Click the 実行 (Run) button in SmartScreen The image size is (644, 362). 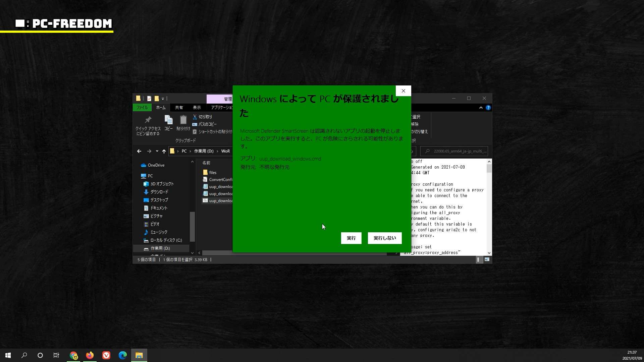click(x=351, y=238)
